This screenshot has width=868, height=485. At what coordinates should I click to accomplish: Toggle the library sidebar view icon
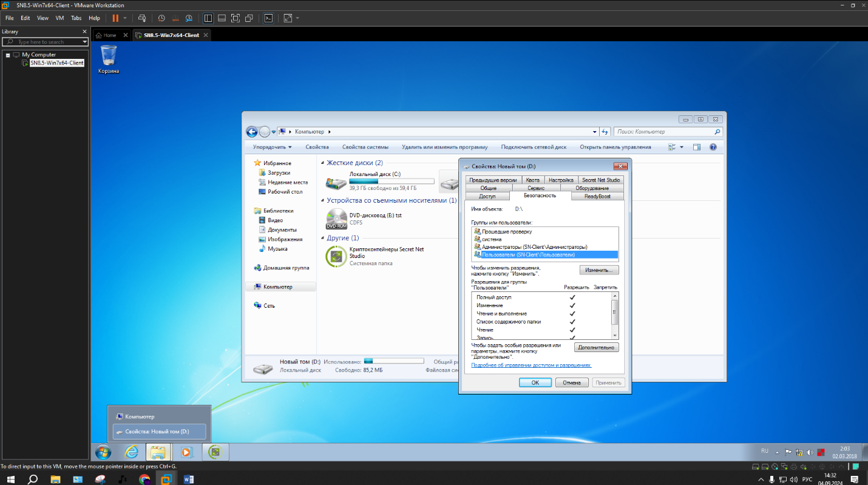coord(208,18)
